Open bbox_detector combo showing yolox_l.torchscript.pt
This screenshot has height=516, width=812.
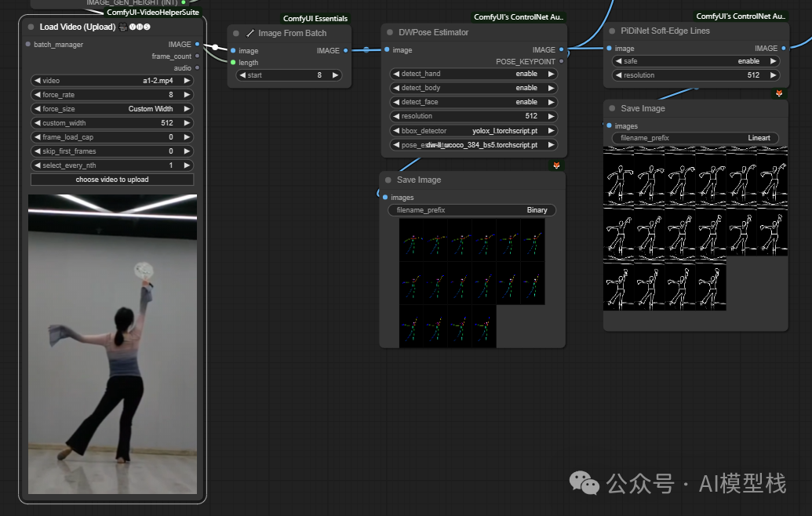click(x=473, y=131)
